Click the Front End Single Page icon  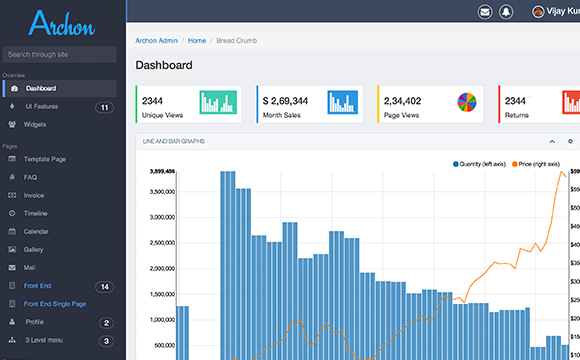pos(12,304)
